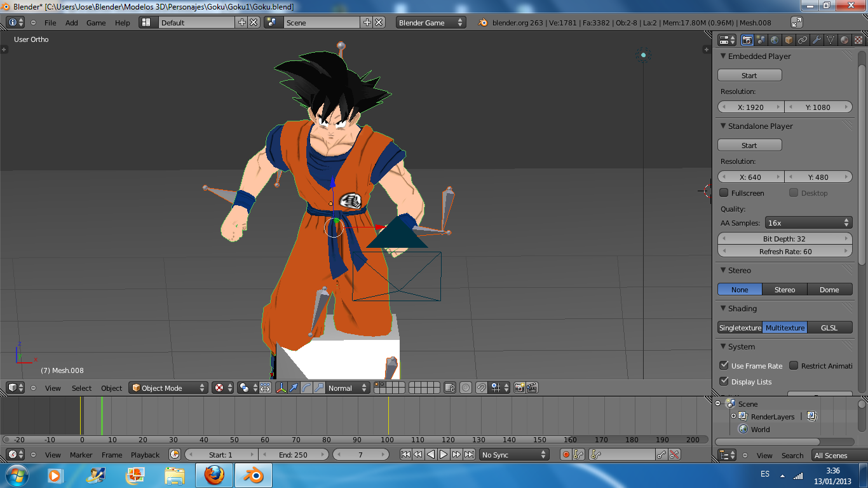The image size is (868, 488).
Task: Open the Material sphere properties tab
Action: [844, 40]
